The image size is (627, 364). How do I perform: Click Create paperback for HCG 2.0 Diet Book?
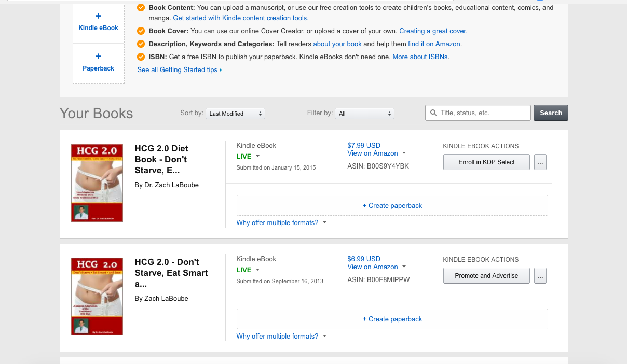pyautogui.click(x=392, y=205)
